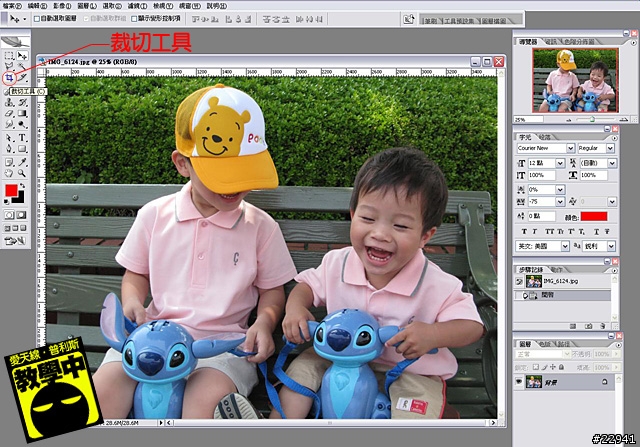The height and width of the screenshot is (447, 640).
Task: Select the Type tool
Action: tap(22, 138)
